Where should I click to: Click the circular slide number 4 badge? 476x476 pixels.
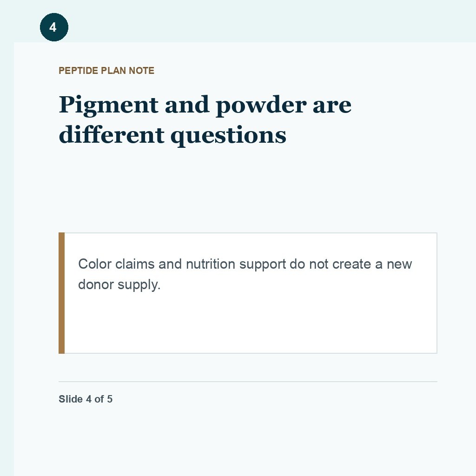coord(54,27)
